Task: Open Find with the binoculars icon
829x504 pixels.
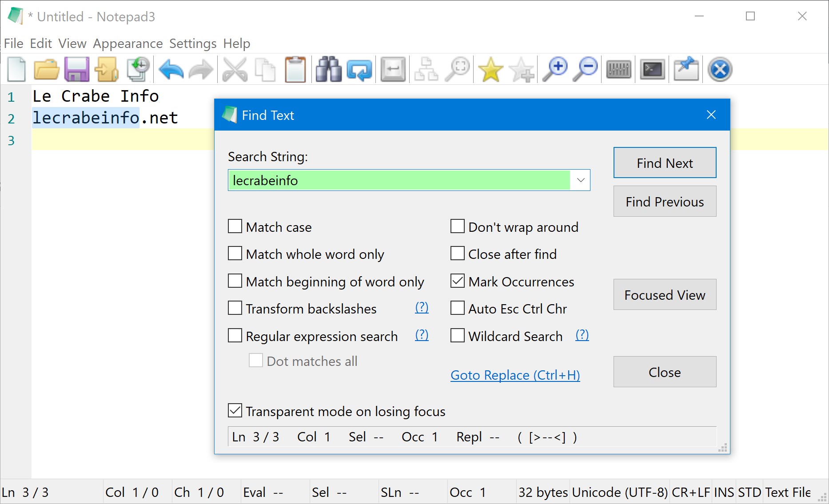Action: coord(329,69)
